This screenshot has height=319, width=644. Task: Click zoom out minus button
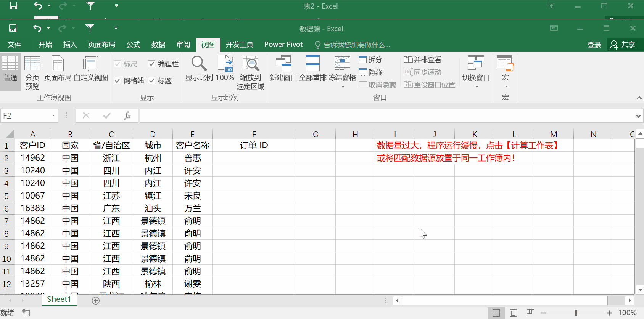543,313
